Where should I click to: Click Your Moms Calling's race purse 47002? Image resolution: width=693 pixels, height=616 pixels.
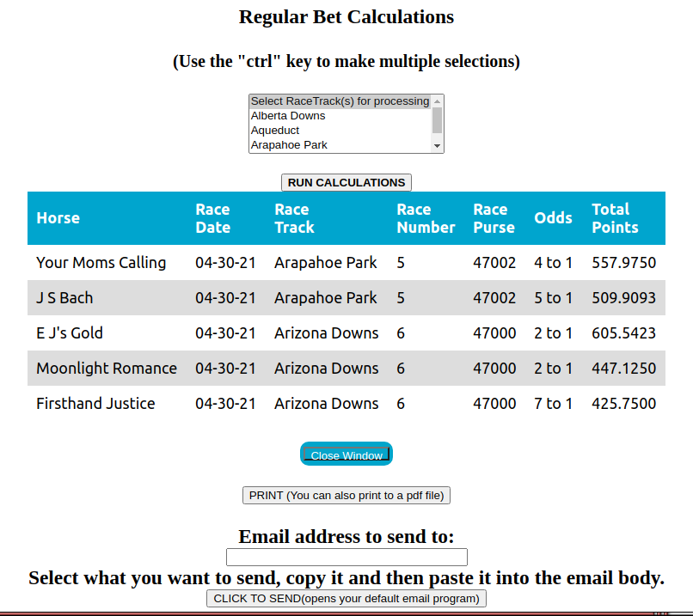tap(494, 262)
